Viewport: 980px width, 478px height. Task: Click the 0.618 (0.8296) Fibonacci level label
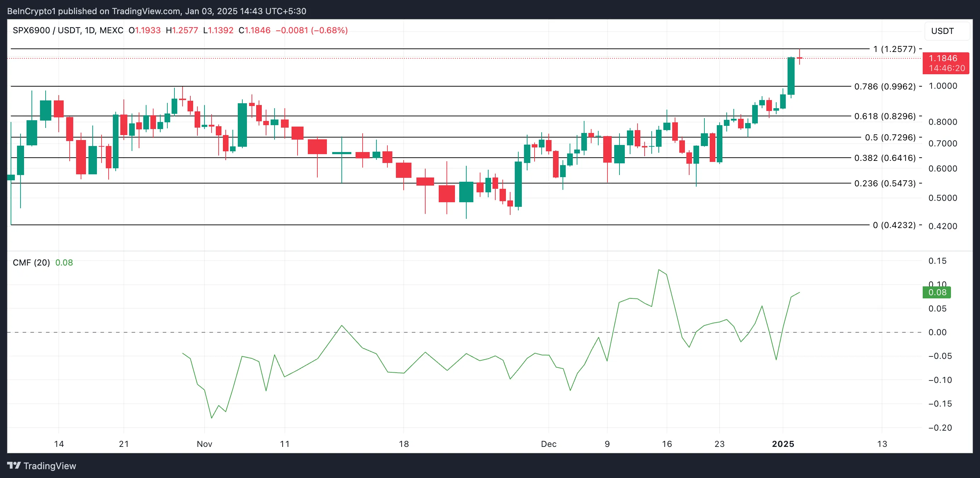point(884,116)
